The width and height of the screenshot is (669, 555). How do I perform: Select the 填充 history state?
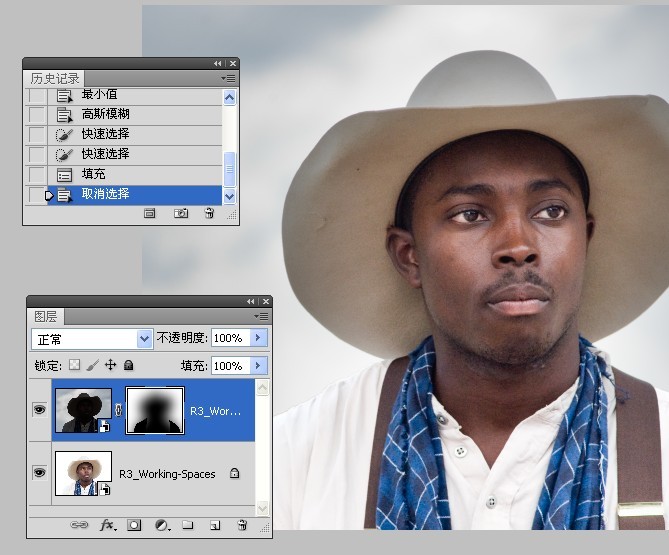[134, 174]
